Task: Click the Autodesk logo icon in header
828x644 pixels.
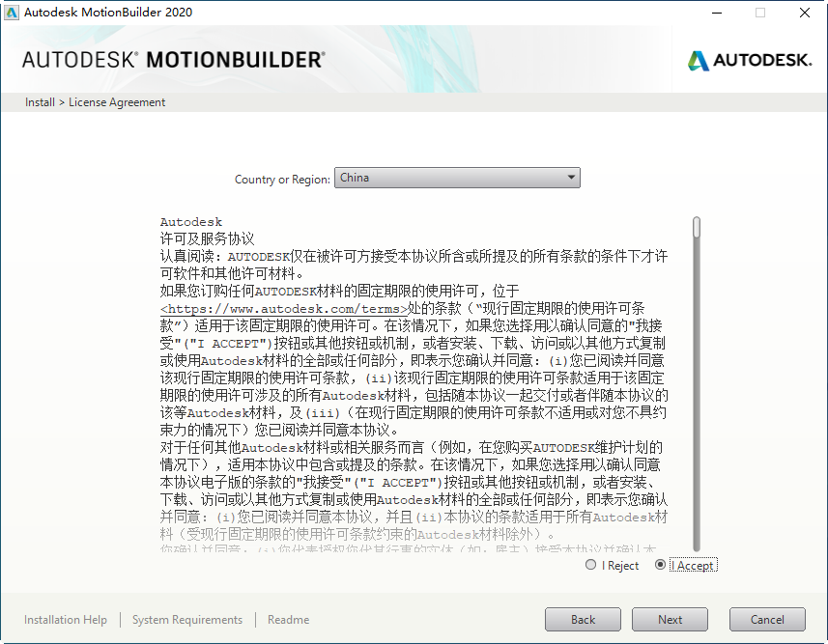Action: [x=699, y=61]
